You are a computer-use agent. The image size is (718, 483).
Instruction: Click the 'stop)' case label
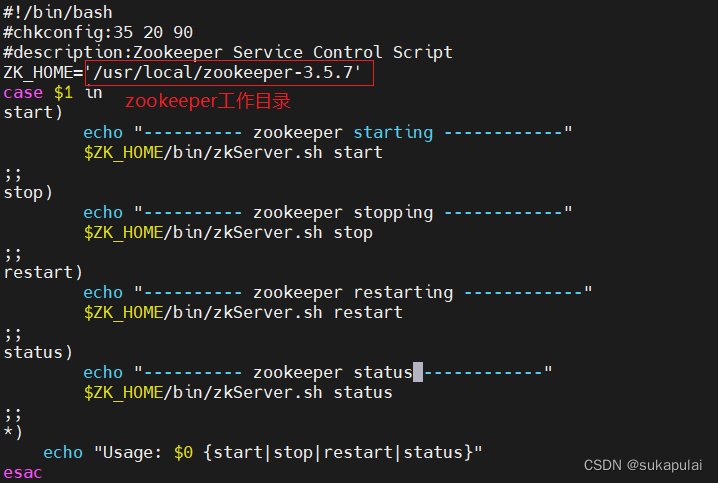pyautogui.click(x=28, y=193)
